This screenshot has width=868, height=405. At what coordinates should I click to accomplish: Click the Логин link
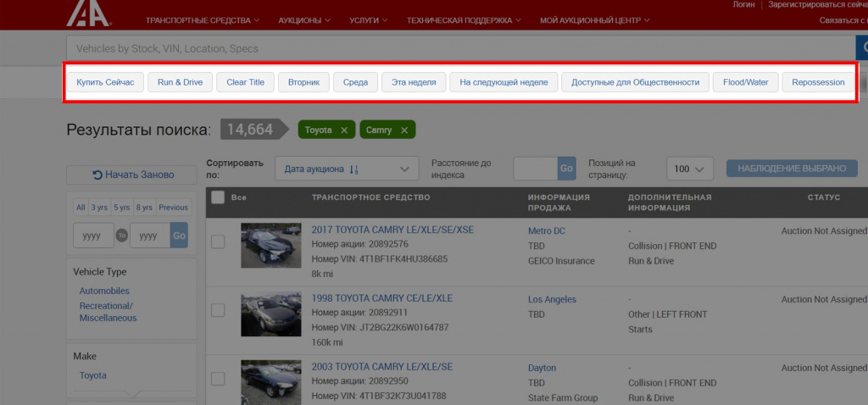743,4
